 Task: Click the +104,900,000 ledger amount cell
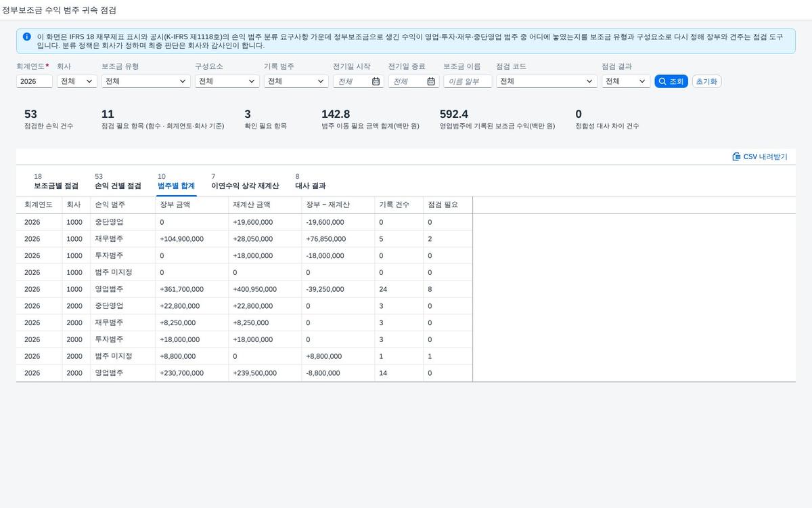tap(192, 239)
